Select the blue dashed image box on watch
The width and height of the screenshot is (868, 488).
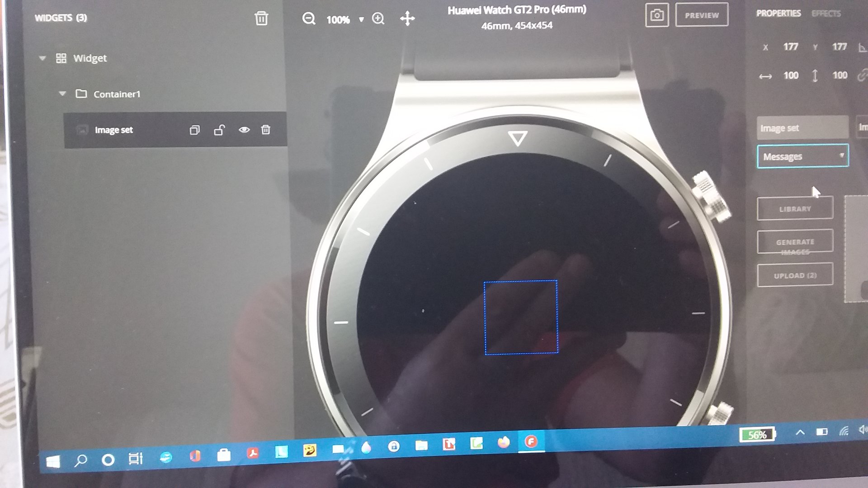521,317
